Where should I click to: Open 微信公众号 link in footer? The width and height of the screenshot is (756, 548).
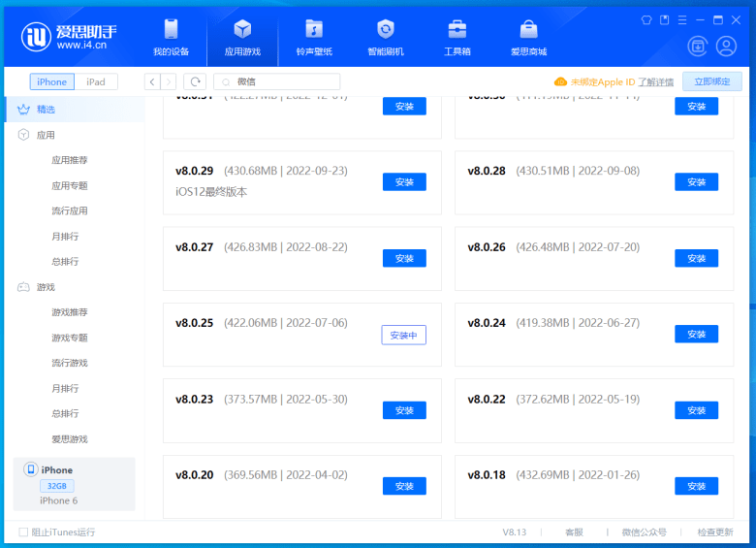645,532
